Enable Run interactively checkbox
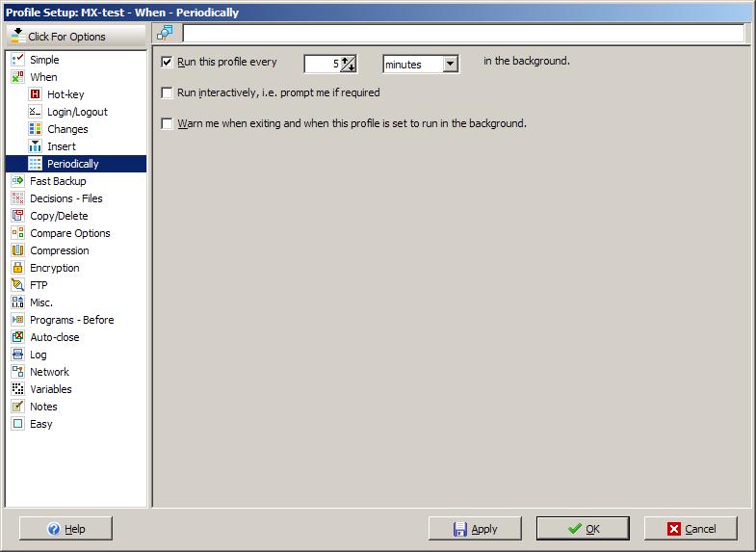 168,93
